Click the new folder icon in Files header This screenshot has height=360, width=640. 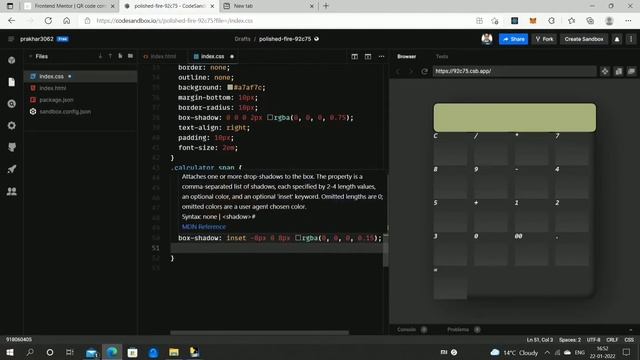(x=130, y=56)
